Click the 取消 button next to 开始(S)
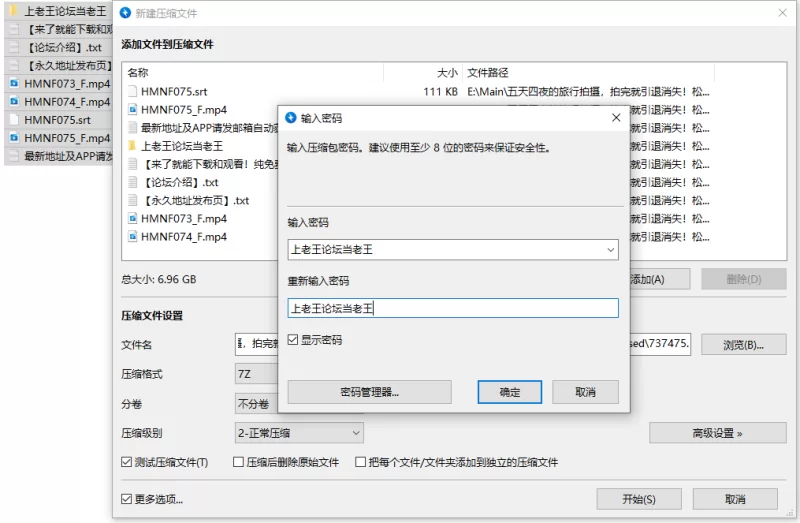This screenshot has height=523, width=800. (x=735, y=499)
